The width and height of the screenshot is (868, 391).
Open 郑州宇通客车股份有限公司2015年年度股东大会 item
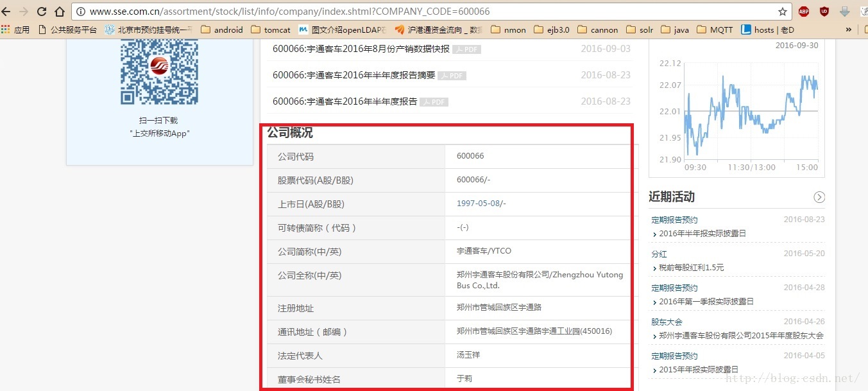(x=741, y=336)
